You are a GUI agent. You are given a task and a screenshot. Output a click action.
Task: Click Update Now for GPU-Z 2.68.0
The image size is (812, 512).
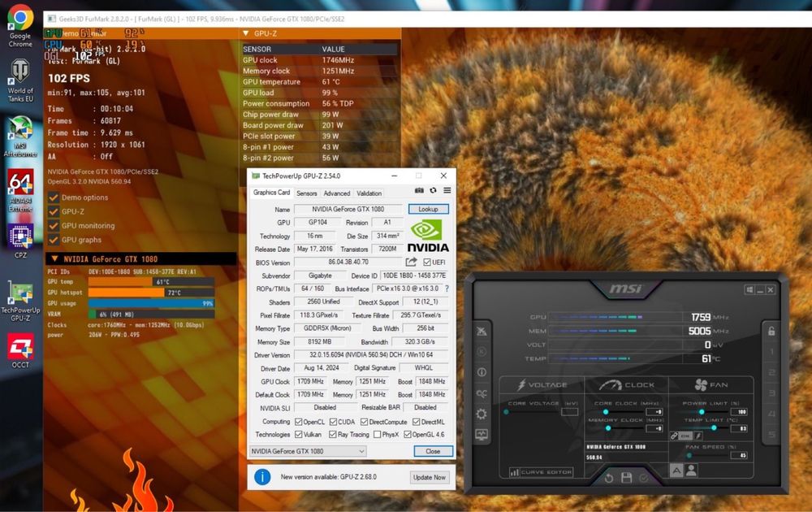point(430,477)
